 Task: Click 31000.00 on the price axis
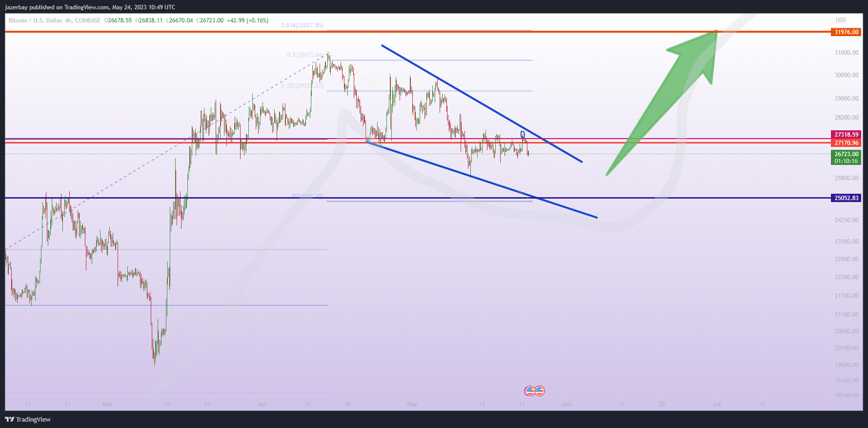coord(847,53)
